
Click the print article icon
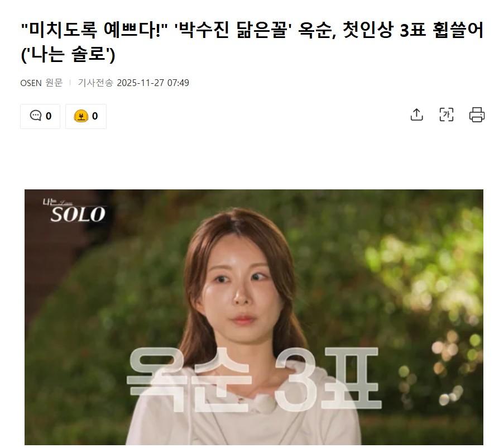tap(477, 115)
